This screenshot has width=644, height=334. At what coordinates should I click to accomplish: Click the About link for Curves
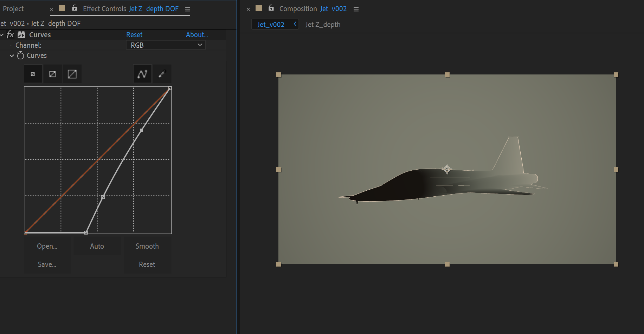197,35
